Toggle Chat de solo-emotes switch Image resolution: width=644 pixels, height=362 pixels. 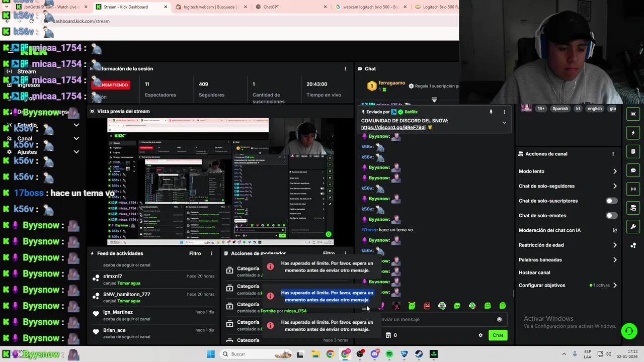(611, 216)
